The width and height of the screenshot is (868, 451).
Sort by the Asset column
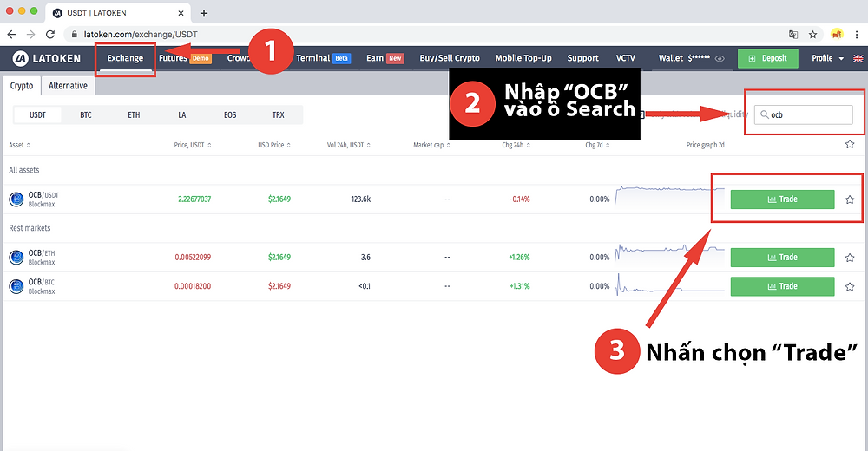pyautogui.click(x=19, y=145)
